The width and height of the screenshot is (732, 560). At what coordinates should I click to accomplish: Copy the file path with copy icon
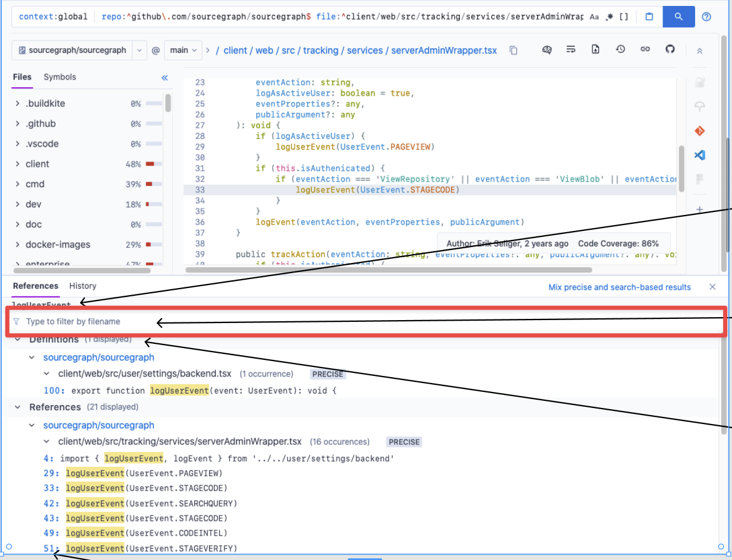click(x=513, y=50)
